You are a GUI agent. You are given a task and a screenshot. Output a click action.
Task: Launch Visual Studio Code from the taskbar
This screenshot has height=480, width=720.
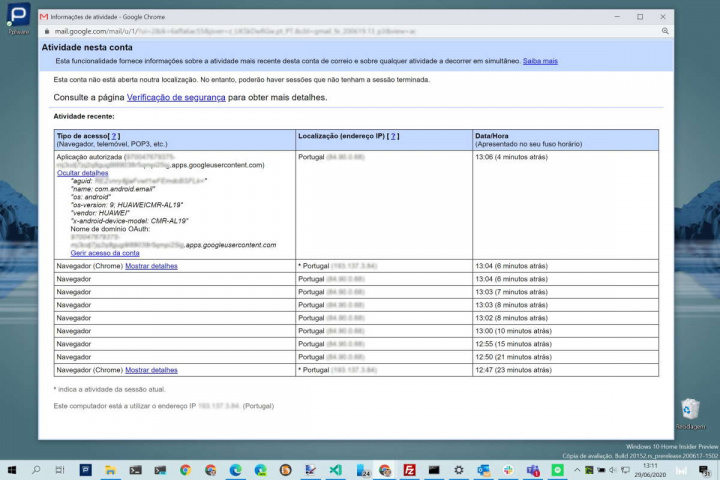coord(336,469)
